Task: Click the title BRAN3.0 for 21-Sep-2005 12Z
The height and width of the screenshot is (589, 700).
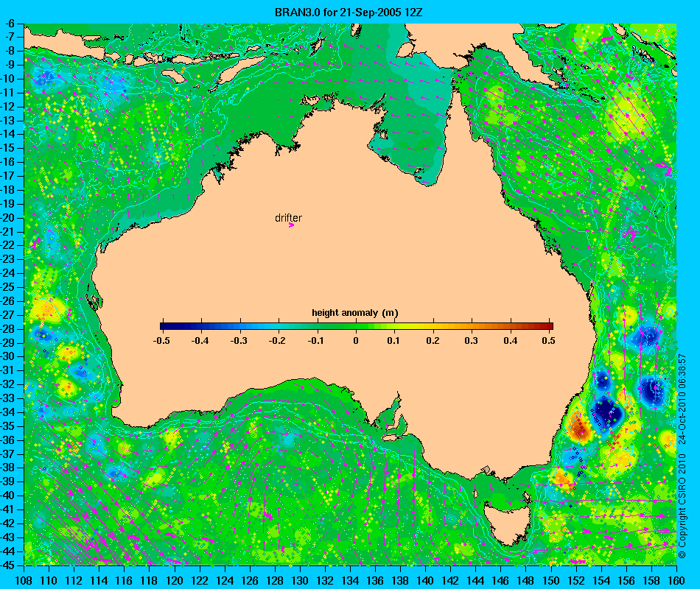Action: coord(349,13)
